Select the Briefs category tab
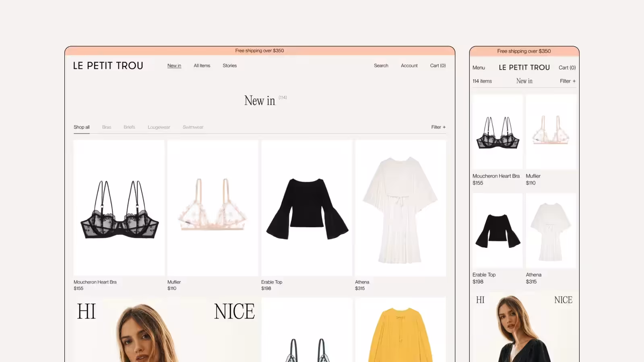The width and height of the screenshot is (644, 362). point(129,127)
